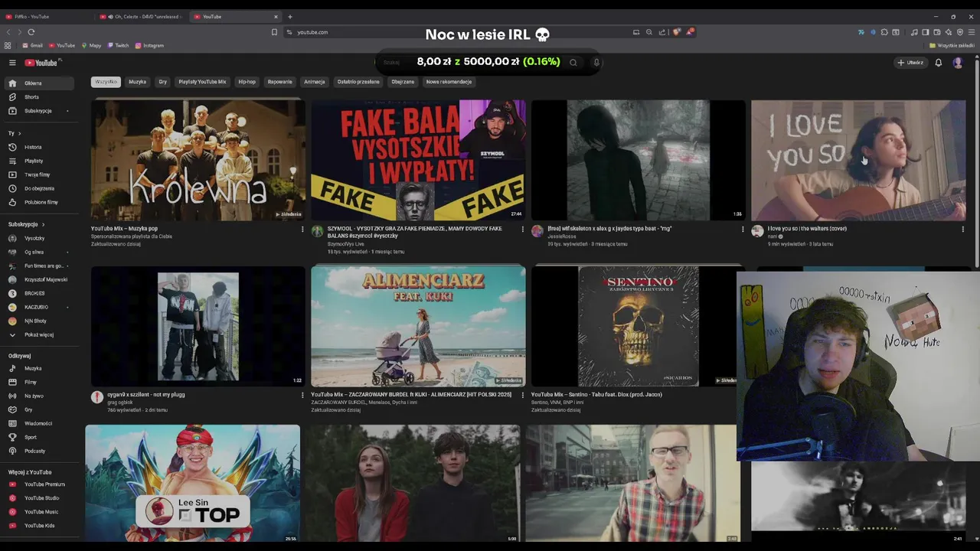Open YouTube Premium in sidebar

(x=38, y=484)
